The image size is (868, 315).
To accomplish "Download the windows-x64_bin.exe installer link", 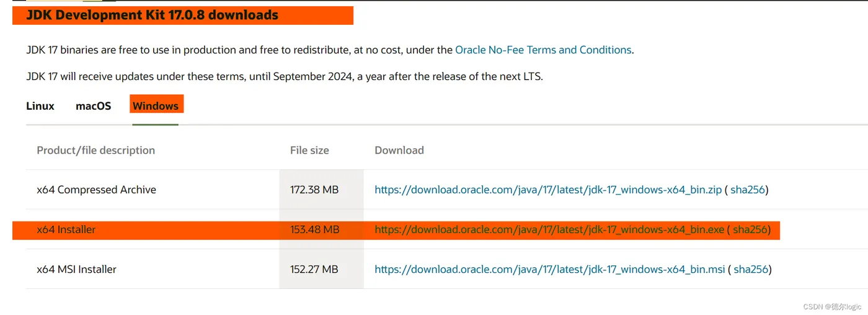I will click(x=549, y=229).
